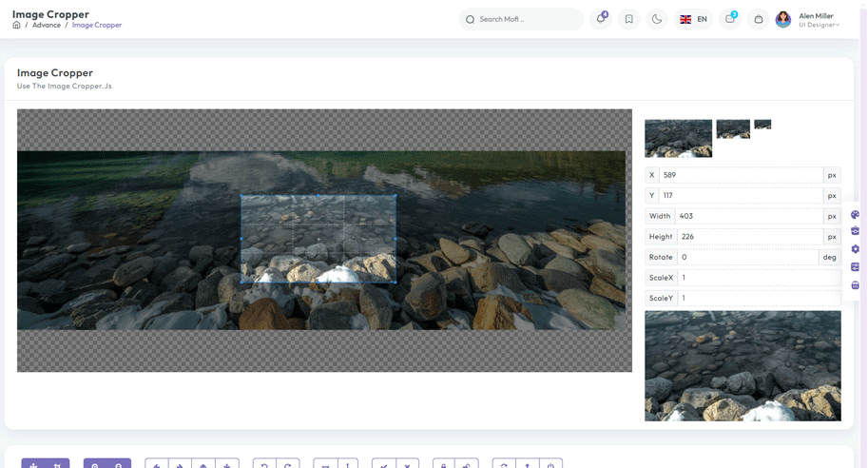Click the bottom cart icon on right sidebar

pos(855,284)
